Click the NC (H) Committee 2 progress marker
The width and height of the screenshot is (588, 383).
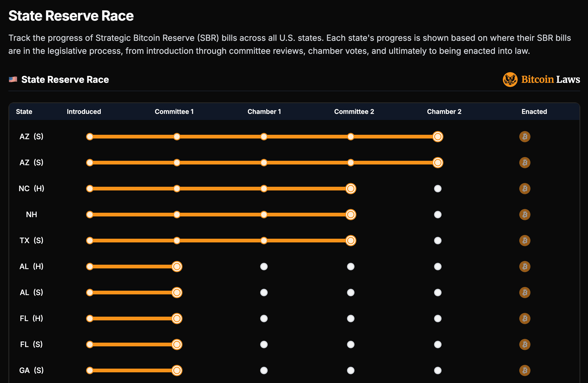351,189
